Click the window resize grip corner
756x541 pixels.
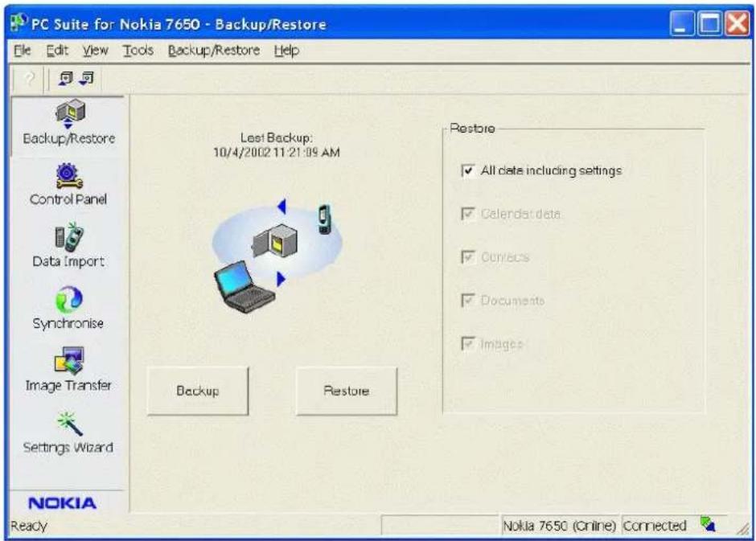pyautogui.click(x=743, y=528)
